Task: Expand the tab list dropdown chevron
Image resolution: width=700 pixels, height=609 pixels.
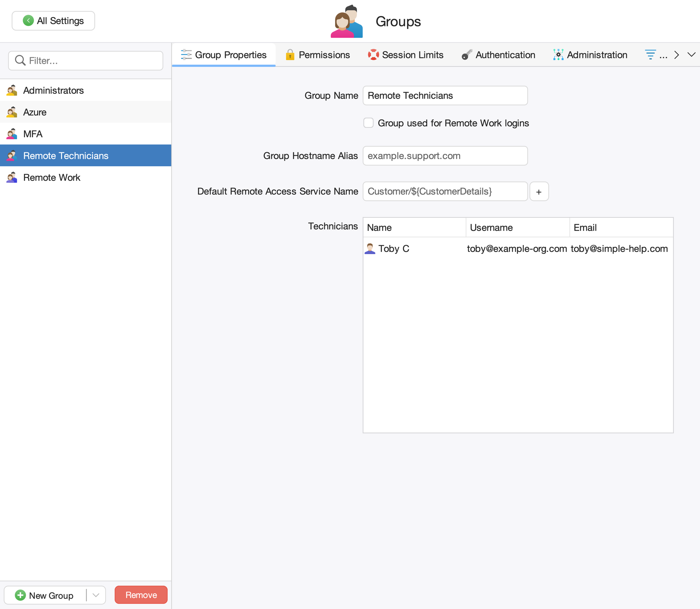Action: coord(691,55)
